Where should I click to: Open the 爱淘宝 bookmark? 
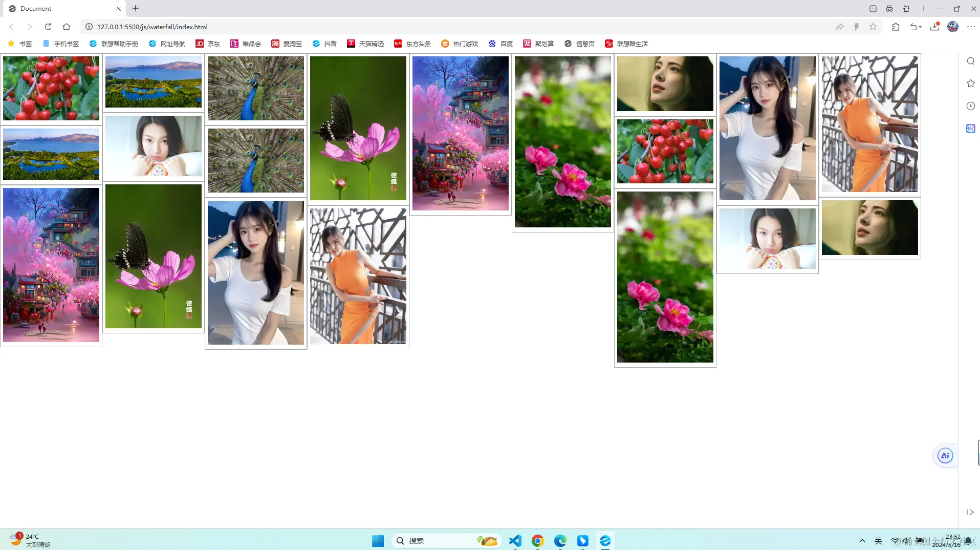(287, 44)
